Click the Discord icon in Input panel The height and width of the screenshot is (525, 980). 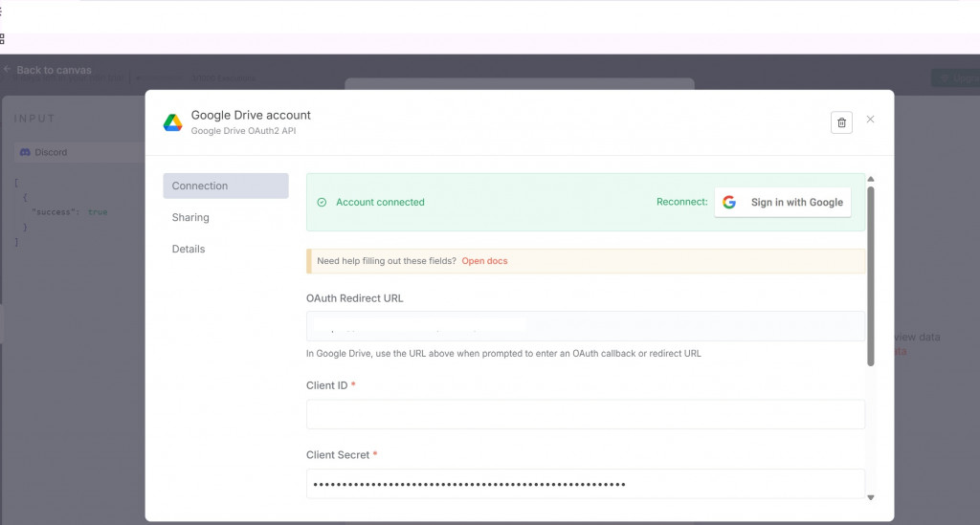coord(25,152)
